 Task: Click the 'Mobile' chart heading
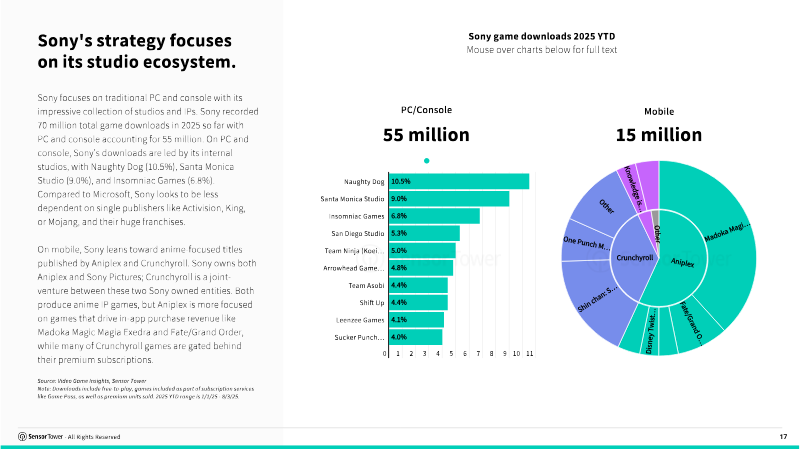click(659, 111)
